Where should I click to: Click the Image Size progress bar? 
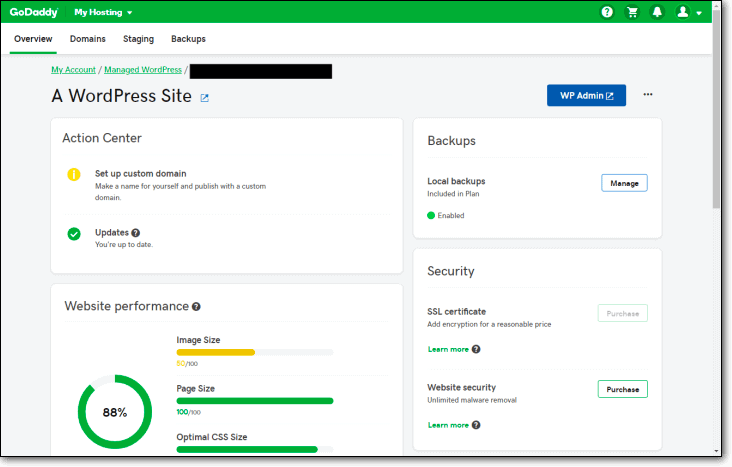point(254,352)
